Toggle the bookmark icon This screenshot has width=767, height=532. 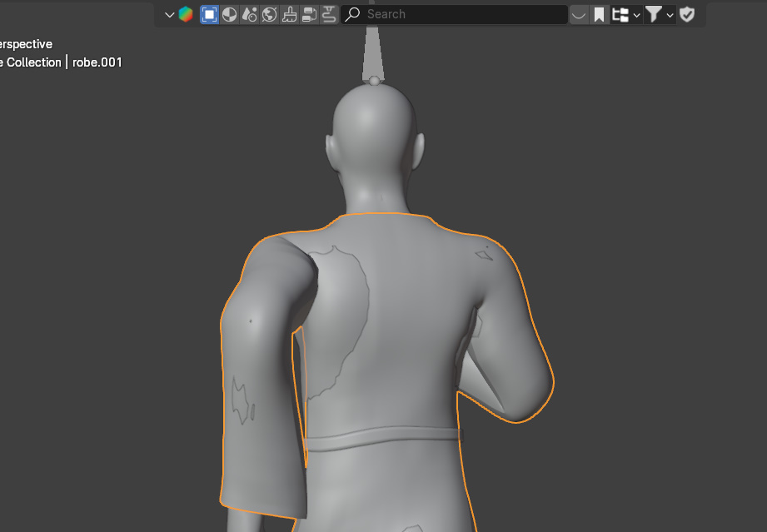pos(599,15)
